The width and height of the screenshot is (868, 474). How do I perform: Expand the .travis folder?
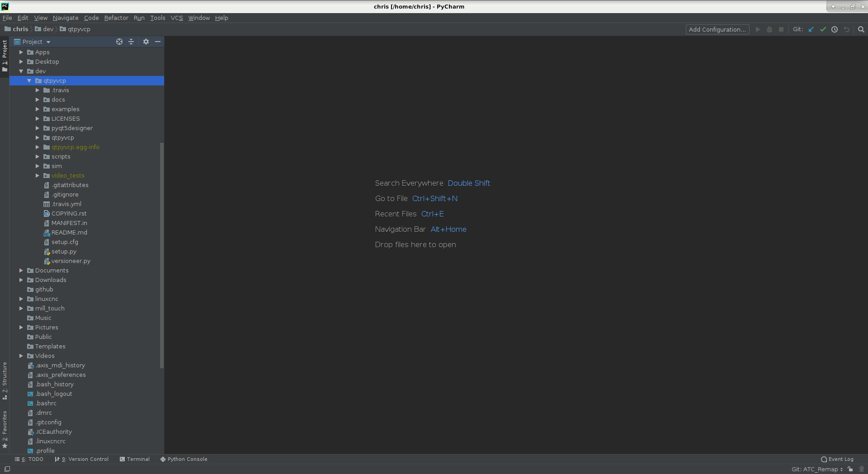click(x=37, y=90)
